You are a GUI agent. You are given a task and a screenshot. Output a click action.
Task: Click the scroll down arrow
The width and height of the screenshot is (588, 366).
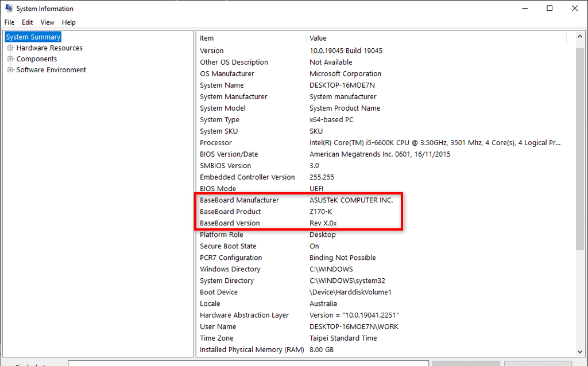580,352
